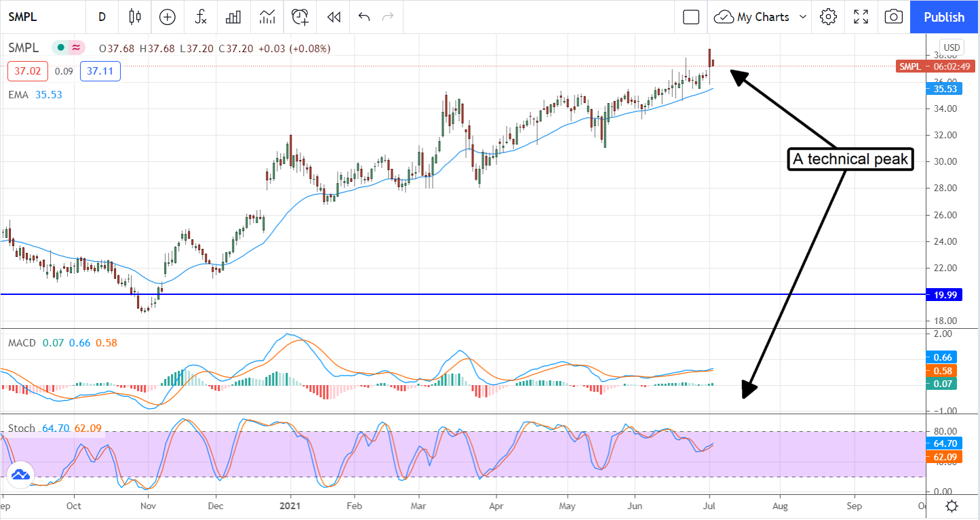Click the 37.02 sell price box
Viewport: 980px width, 520px height.
(28, 71)
